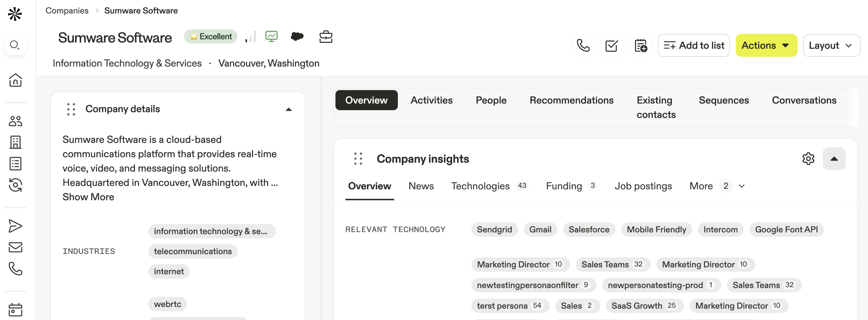Open the Salesforce cloud icon
868x320 pixels.
point(297,37)
